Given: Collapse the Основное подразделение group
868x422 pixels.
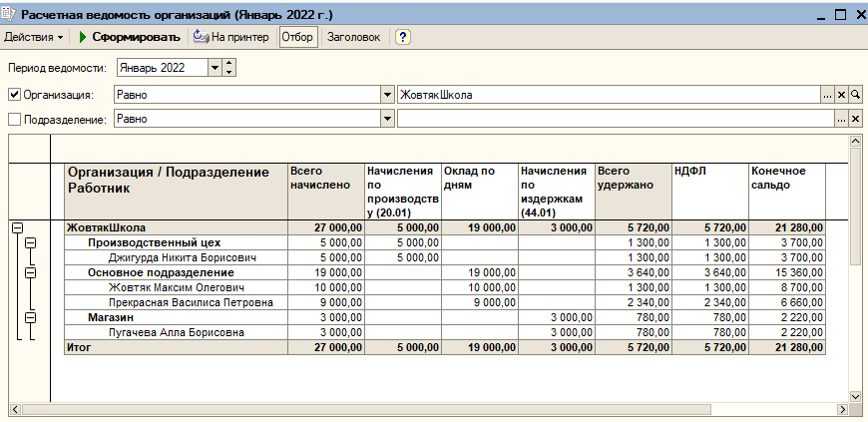Looking at the screenshot, I should coord(31,272).
